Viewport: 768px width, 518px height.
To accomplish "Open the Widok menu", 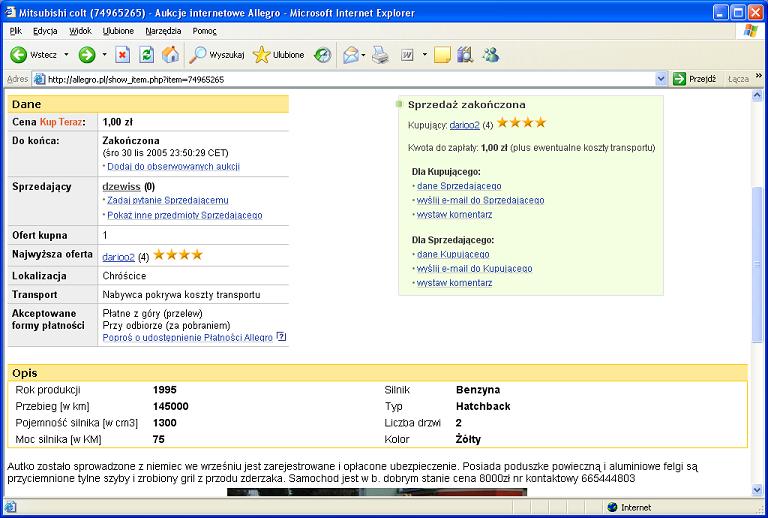I will tap(80, 31).
